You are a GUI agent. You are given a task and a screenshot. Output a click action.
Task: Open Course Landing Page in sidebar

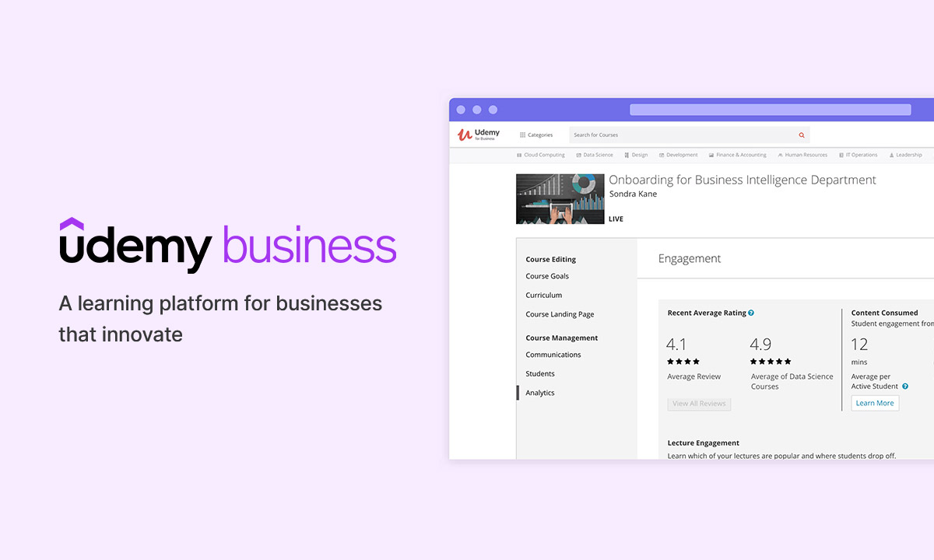560,314
